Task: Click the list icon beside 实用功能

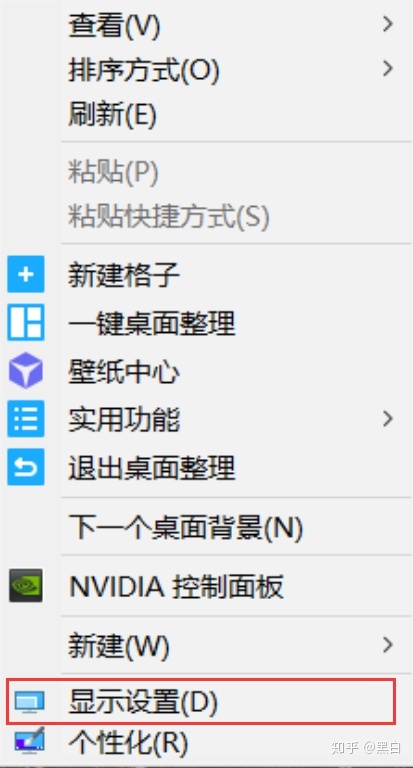Action: tap(25, 419)
